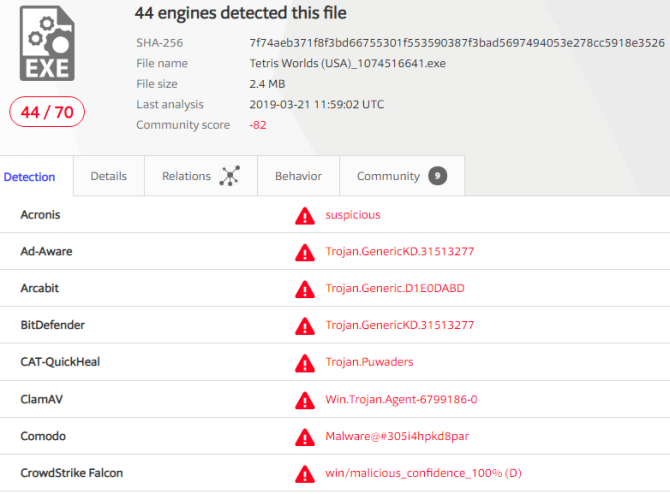Screen dimensions: 670x494
Task: Click the Trojan.Generic.D1E0DABD detection result
Action: pos(394,289)
